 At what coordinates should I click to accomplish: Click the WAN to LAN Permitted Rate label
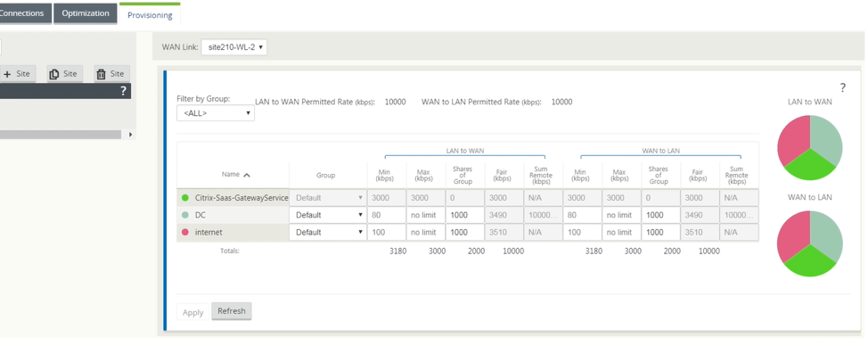(481, 102)
